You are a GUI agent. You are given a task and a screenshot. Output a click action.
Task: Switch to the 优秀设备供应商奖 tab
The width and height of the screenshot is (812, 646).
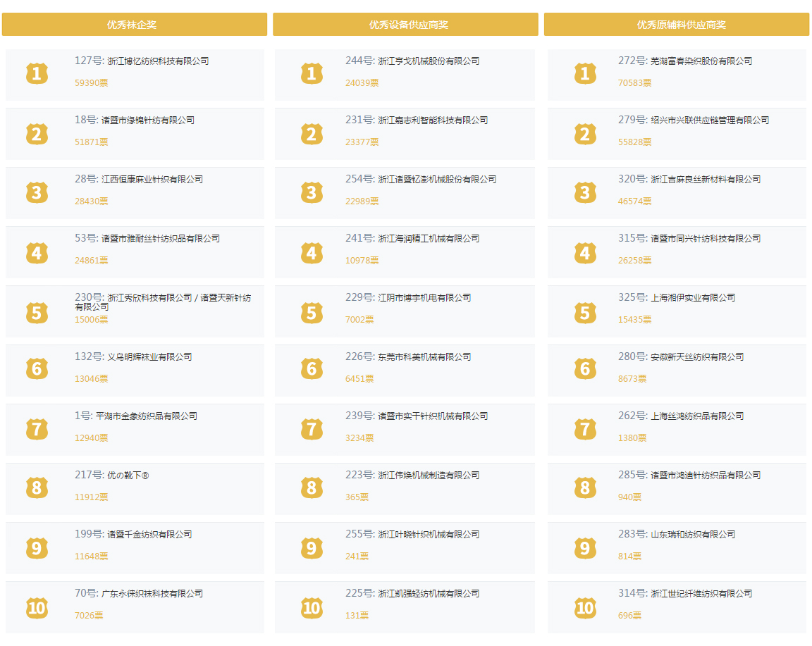pos(405,25)
